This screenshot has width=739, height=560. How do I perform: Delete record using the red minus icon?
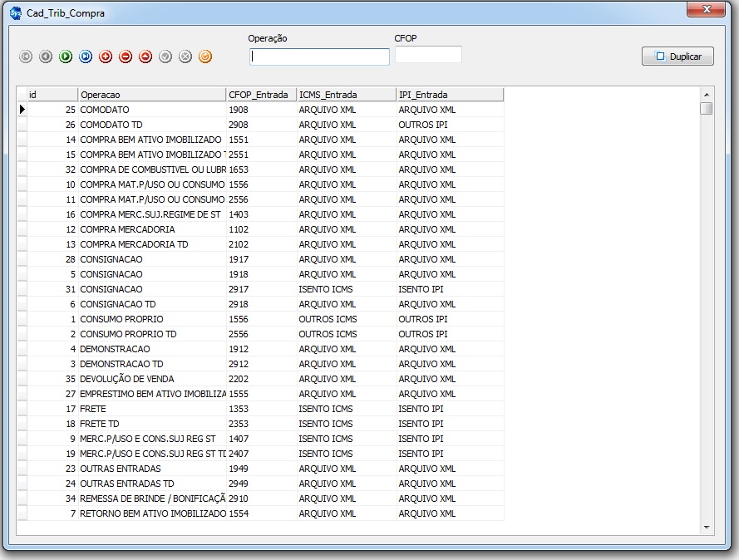click(126, 56)
